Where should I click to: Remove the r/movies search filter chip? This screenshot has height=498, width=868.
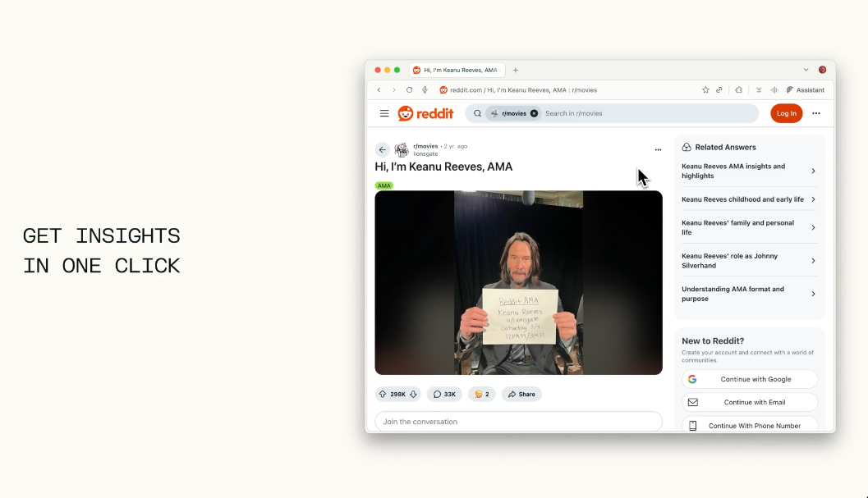point(534,113)
